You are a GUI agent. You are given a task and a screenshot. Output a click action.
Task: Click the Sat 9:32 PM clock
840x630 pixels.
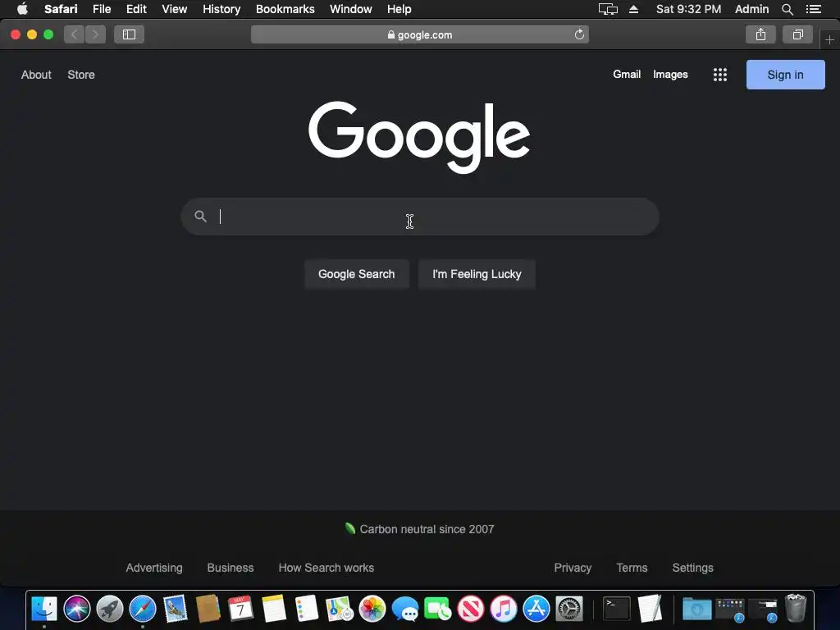[x=688, y=9]
